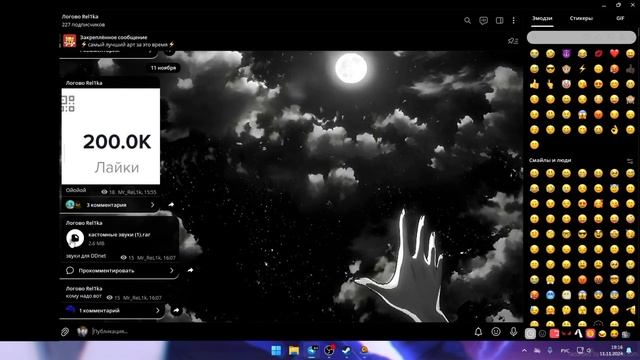The width and height of the screenshot is (640, 360).
Task: Expand chevron next to Прокомментировать
Action: [171, 271]
